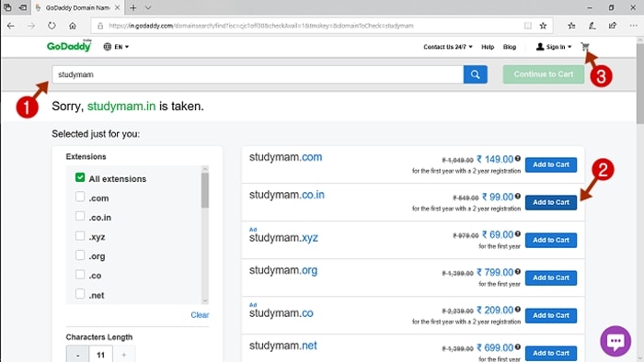The image size is (644, 362).
Task: Add studymam.net to cart
Action: click(x=551, y=354)
